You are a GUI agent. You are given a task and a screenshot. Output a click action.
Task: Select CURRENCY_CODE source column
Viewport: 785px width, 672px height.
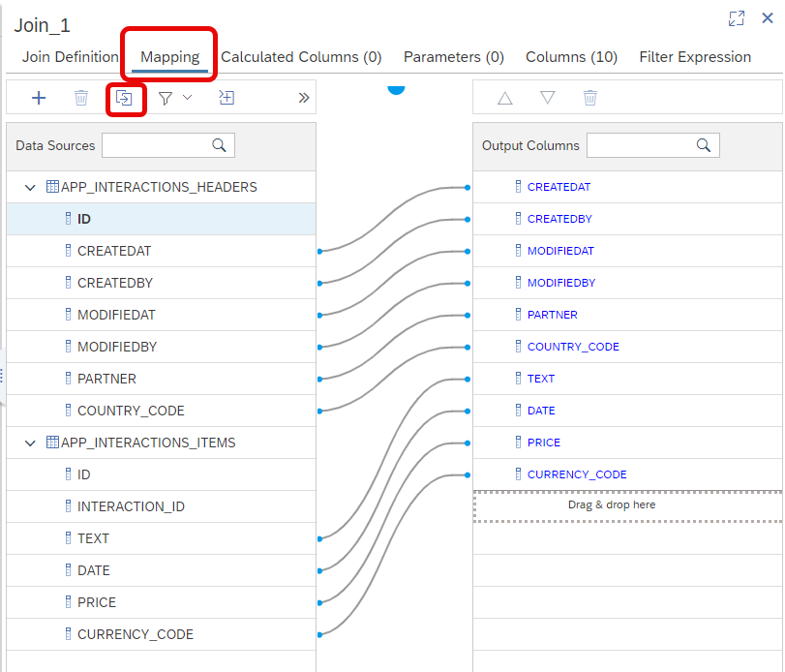point(162,634)
